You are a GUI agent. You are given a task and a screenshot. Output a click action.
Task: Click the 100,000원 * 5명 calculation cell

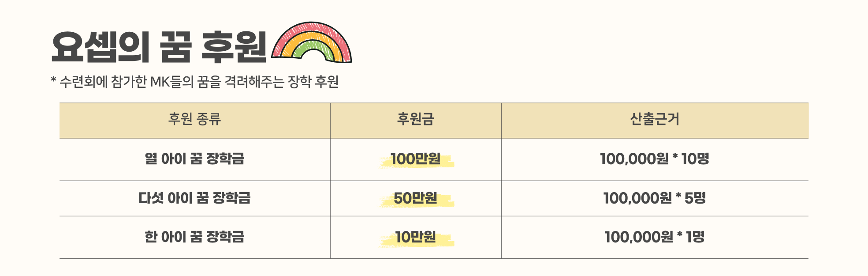click(x=655, y=198)
